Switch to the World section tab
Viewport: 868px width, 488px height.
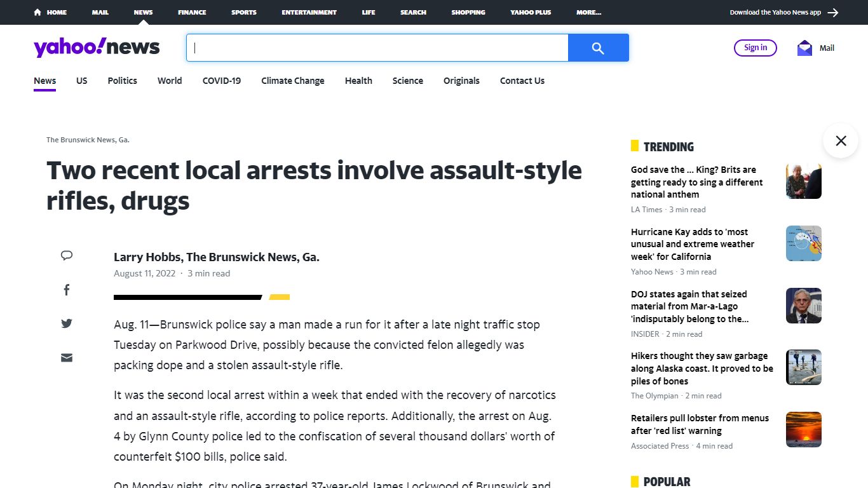170,81
